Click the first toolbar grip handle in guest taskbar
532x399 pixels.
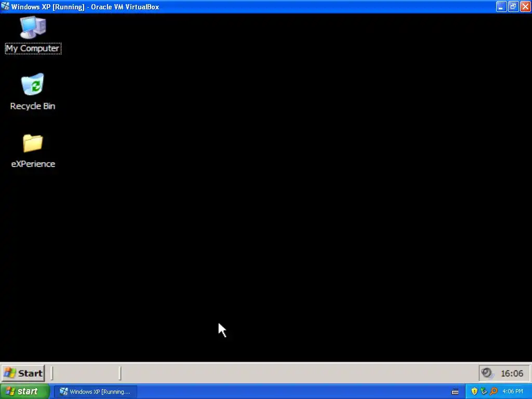click(x=52, y=373)
